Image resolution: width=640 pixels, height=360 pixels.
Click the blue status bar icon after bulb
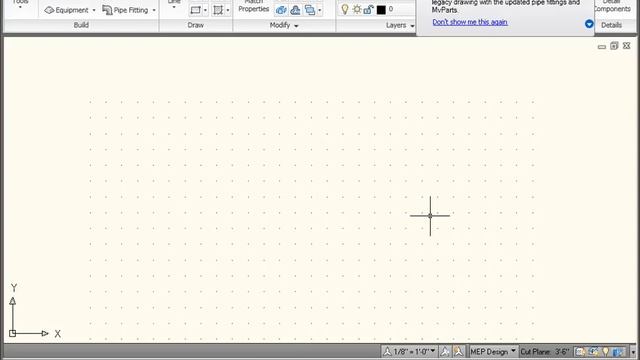pyautogui.click(x=618, y=351)
